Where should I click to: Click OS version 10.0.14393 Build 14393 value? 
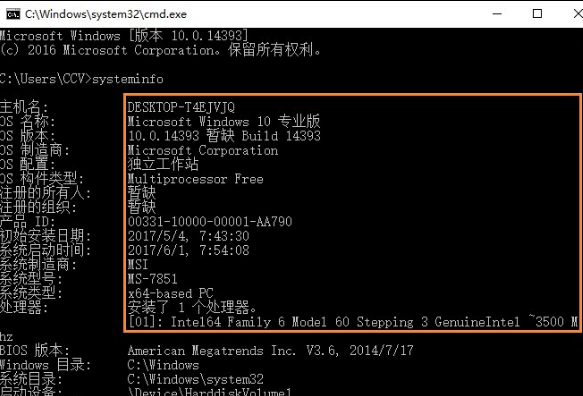[x=224, y=136]
